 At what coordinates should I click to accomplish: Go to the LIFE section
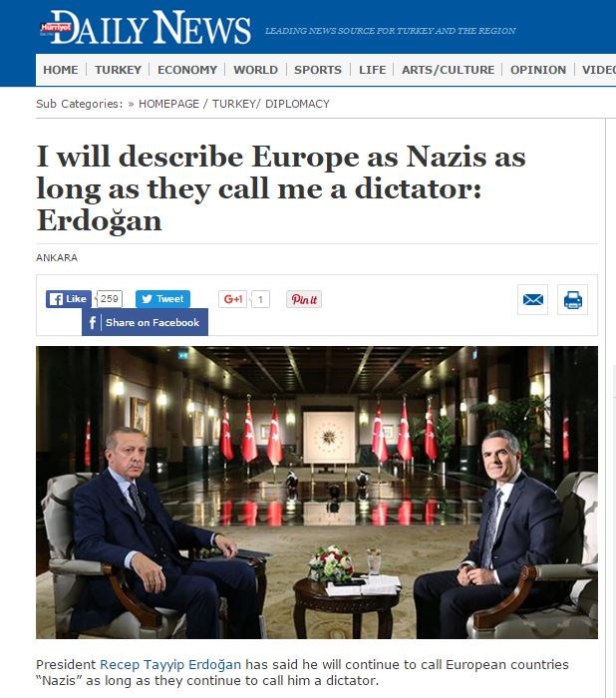click(373, 70)
